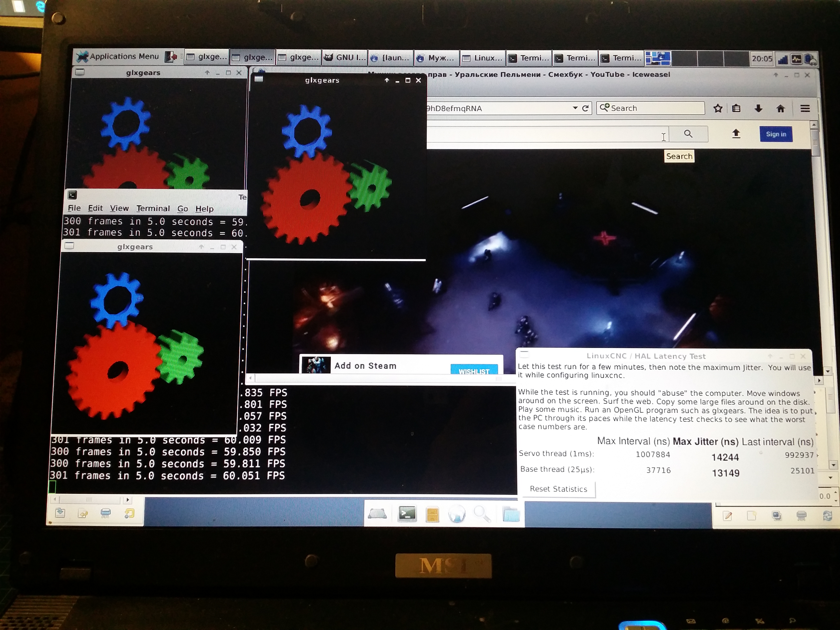
Task: Open the Applications Menu
Action: tap(118, 57)
